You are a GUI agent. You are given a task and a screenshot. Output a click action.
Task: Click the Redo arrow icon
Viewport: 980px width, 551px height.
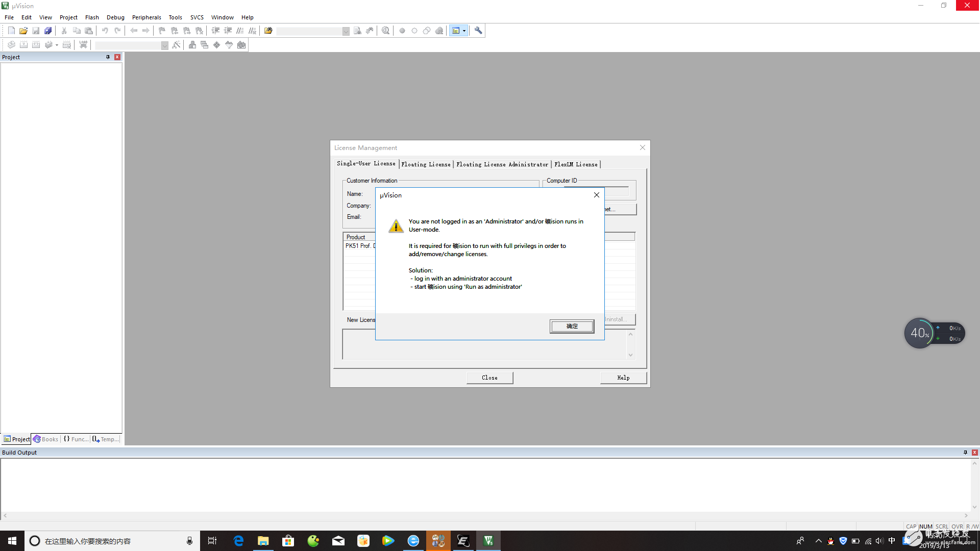click(117, 31)
